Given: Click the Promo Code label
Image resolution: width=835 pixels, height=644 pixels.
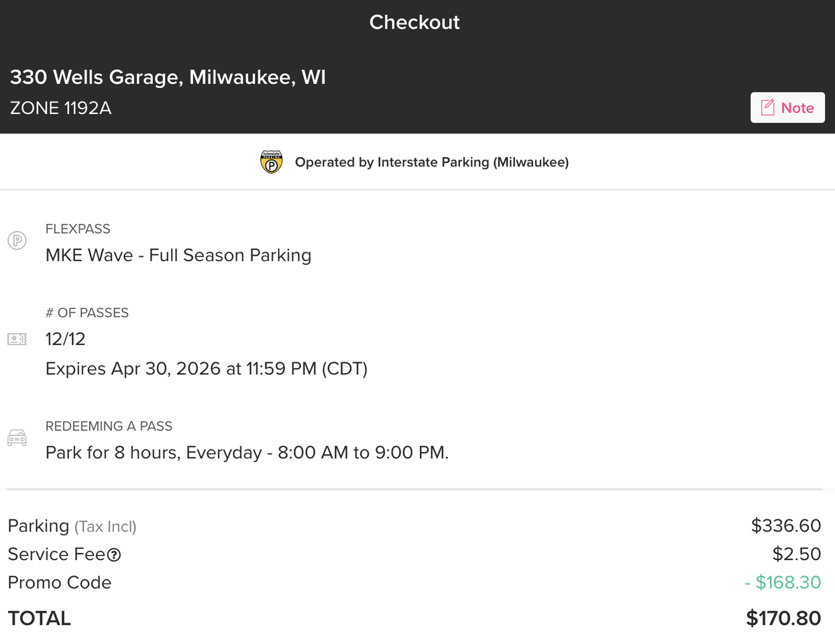Looking at the screenshot, I should pos(59,582).
